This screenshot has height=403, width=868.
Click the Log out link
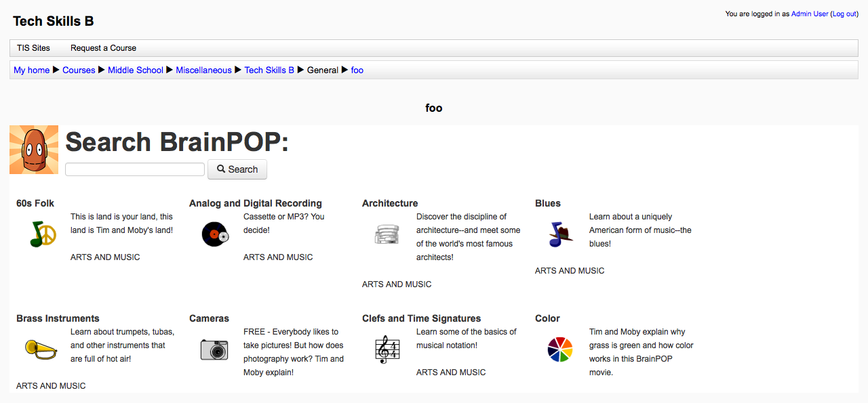845,14
